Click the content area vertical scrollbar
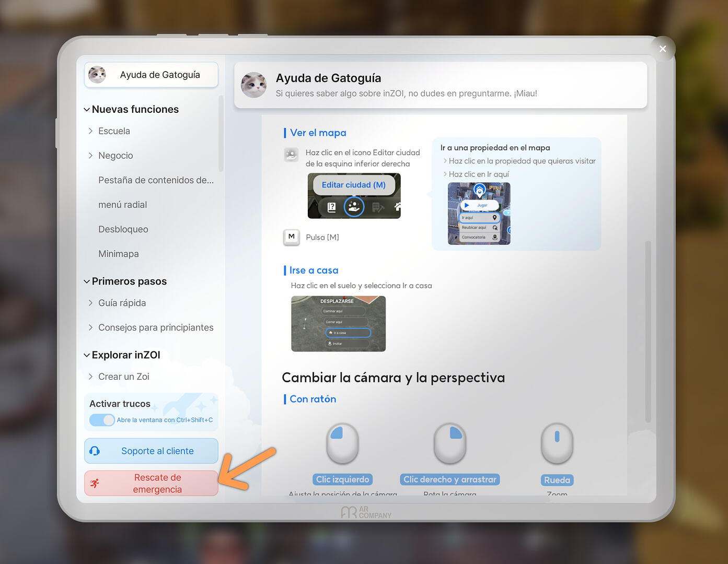Image resolution: width=728 pixels, height=564 pixels. 648,331
